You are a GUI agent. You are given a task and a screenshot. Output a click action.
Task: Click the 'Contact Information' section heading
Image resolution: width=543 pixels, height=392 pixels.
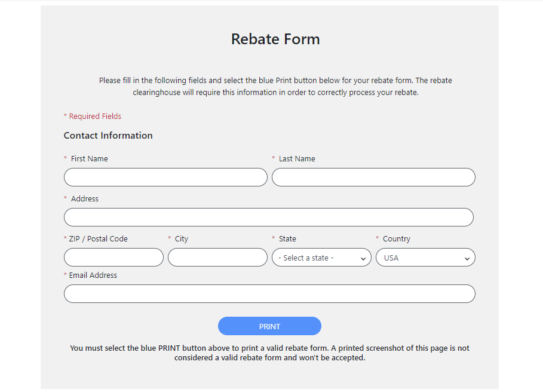point(108,135)
